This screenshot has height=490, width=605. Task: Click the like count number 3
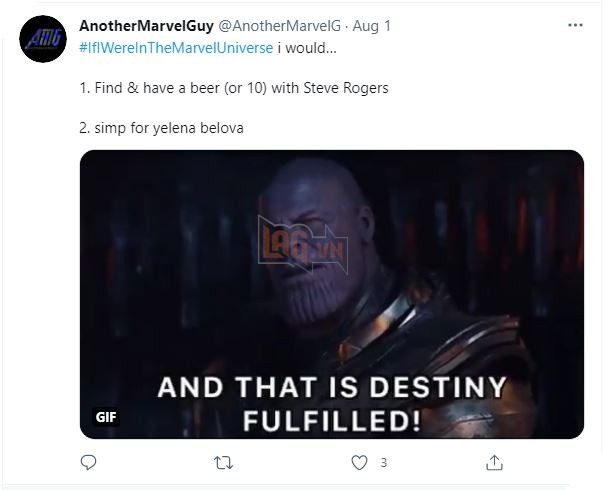click(383, 463)
